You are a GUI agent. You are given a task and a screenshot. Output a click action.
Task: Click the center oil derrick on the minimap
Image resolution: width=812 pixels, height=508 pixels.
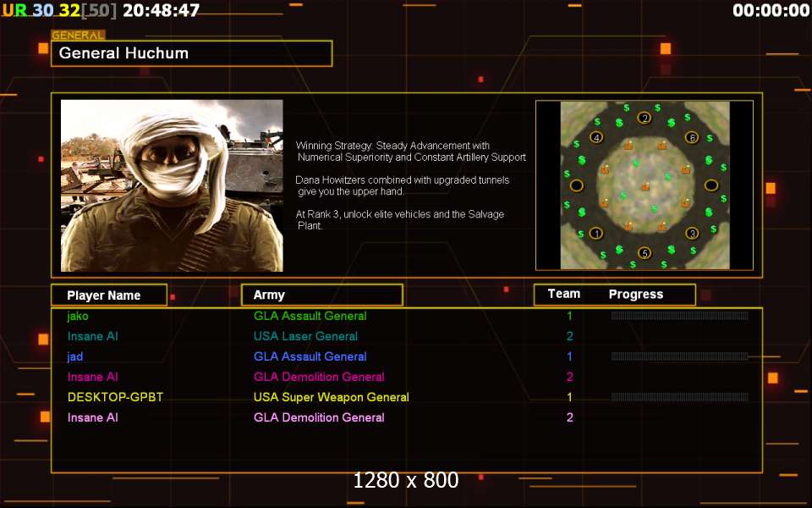click(645, 185)
